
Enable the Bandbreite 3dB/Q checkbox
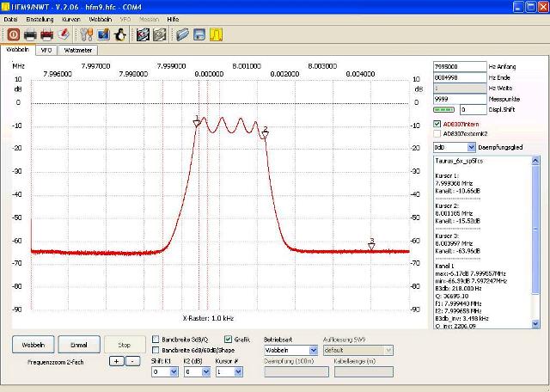pyautogui.click(x=156, y=339)
